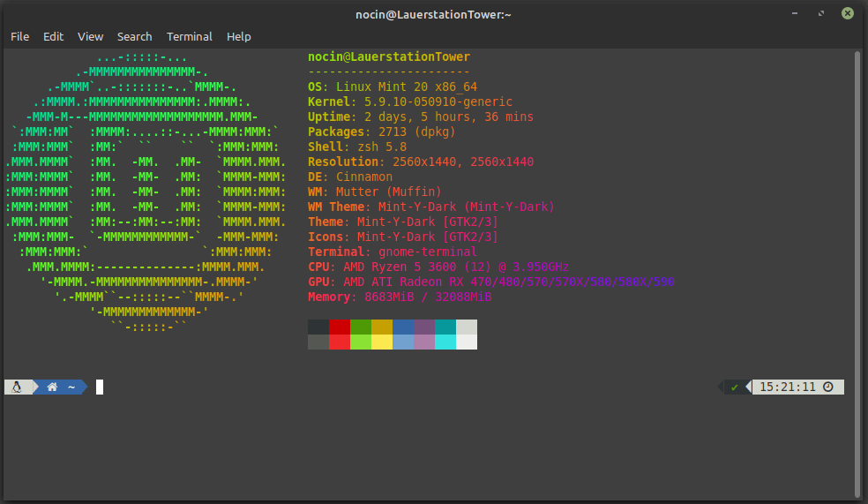
Task: Open the Help menu
Action: point(238,36)
